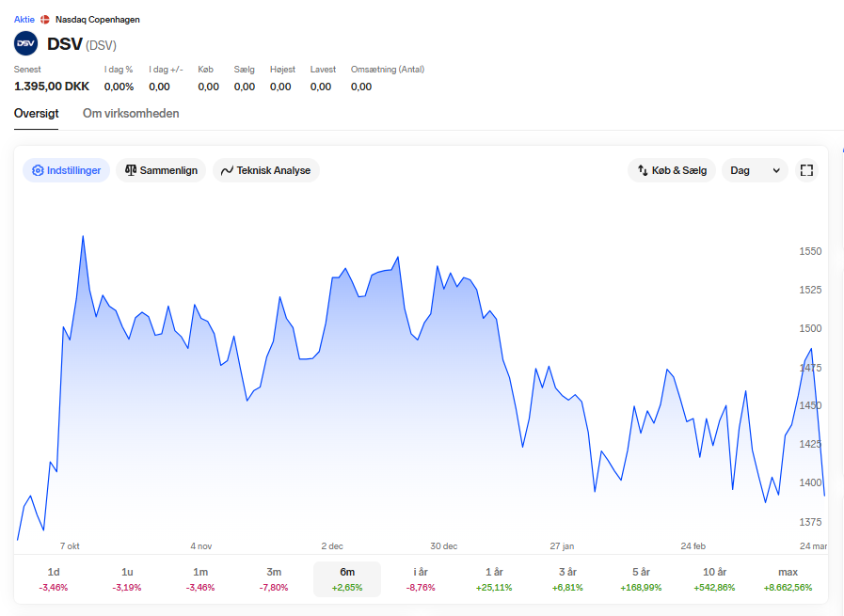The height and width of the screenshot is (616, 844).
Task: Click the chart peak near 7 okt
Action: (x=83, y=236)
